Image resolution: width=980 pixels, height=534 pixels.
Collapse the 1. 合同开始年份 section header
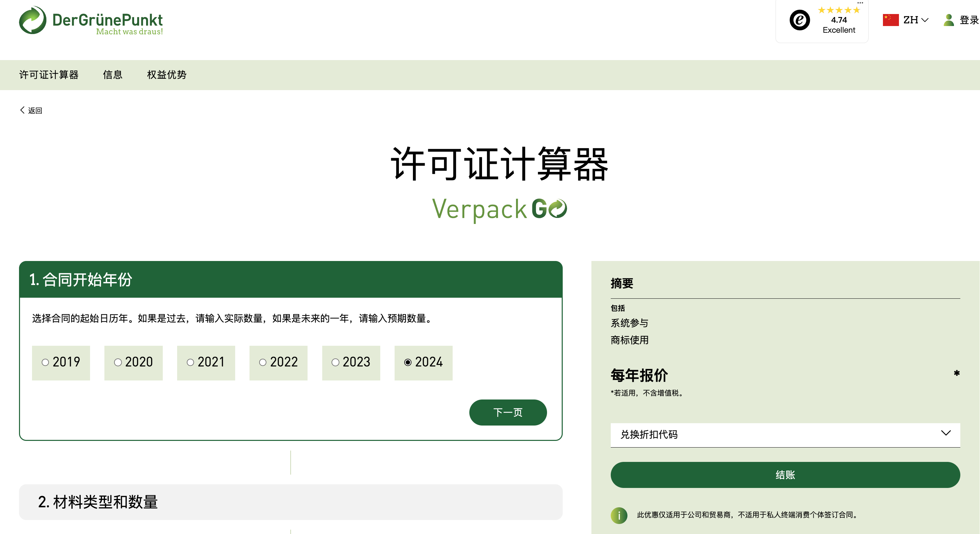(x=291, y=279)
